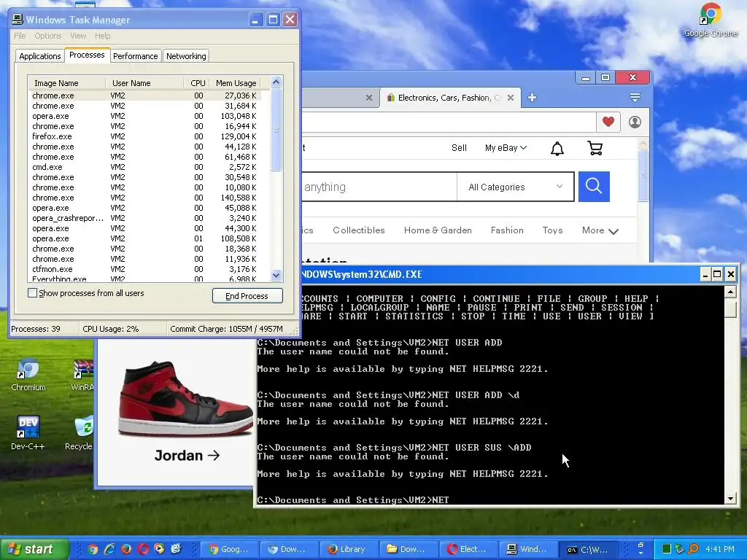This screenshot has height=560, width=747.
Task: Open the Recycle Bin desktop icon
Action: (80, 432)
